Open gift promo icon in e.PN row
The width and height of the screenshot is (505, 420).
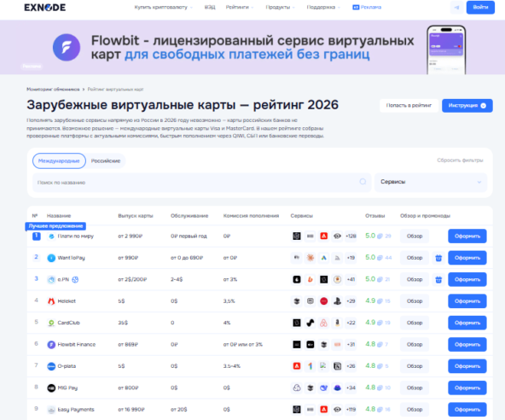point(438,279)
